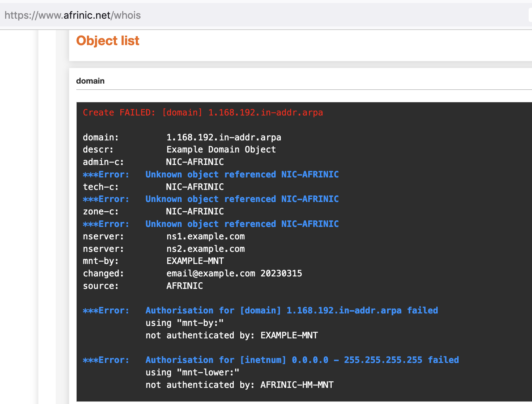Screen dimensions: 532x404
Task: Click the nserver ns2.example.com line
Action: click(164, 249)
